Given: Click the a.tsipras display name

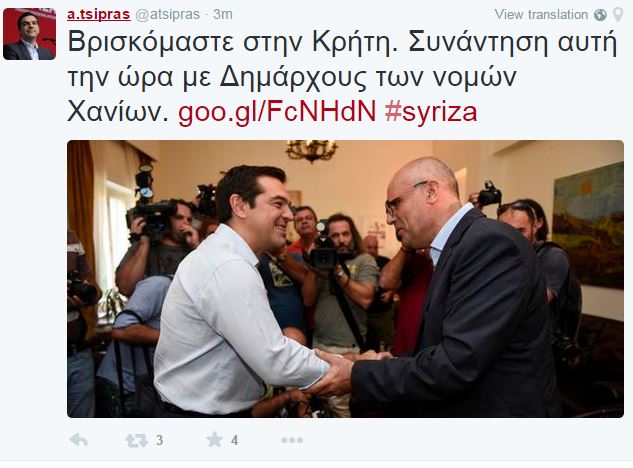Looking at the screenshot, I should [x=99, y=15].
